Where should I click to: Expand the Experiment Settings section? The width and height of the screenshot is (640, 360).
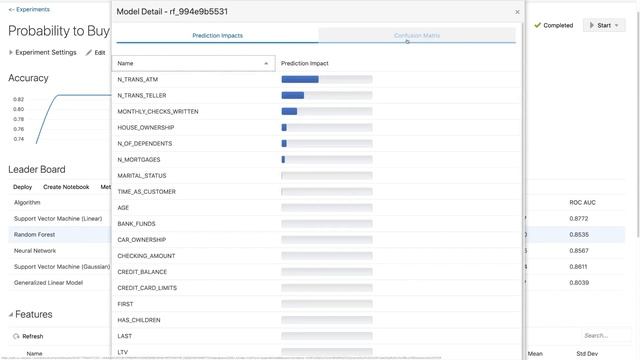pyautogui.click(x=42, y=52)
